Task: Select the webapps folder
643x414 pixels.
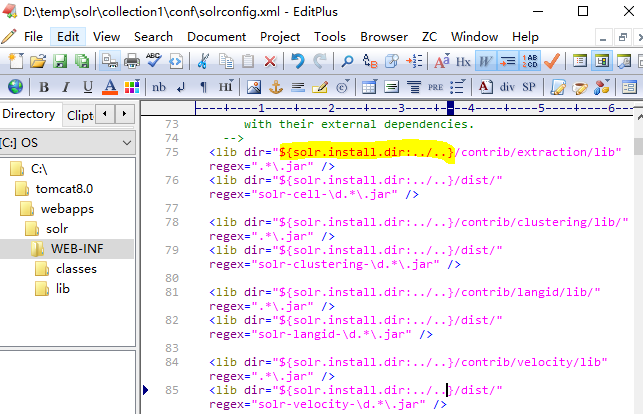Action: 67,209
